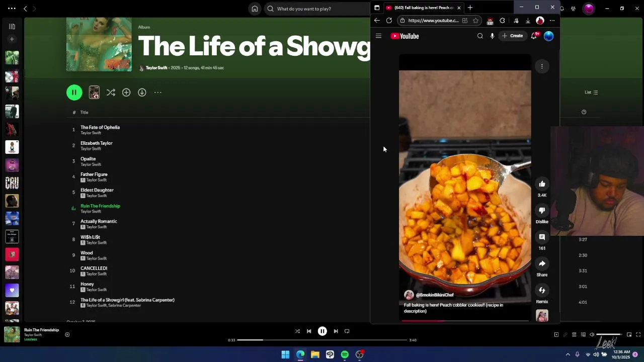Screen dimensions: 644x362
Task: Select the CANCELLED! track
Action: [94, 268]
